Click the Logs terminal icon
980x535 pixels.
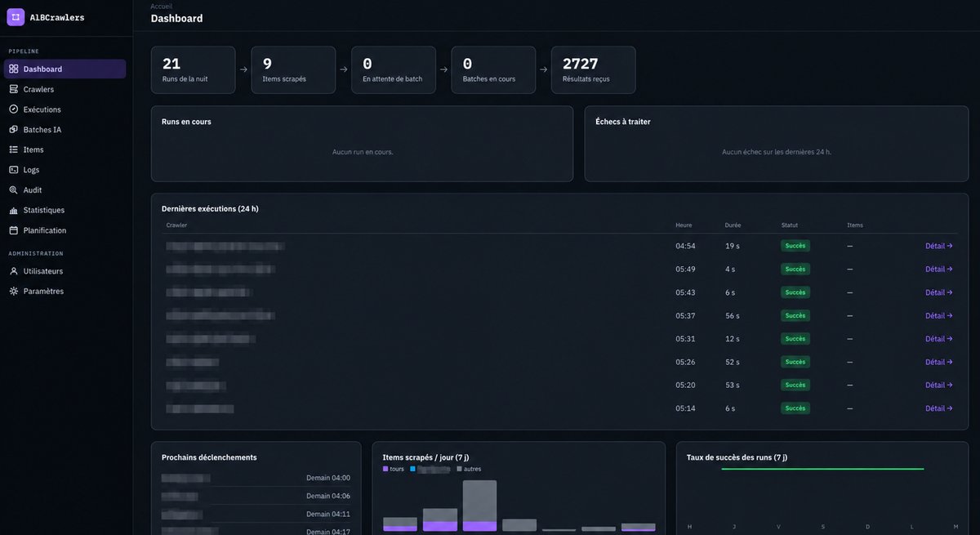click(14, 170)
